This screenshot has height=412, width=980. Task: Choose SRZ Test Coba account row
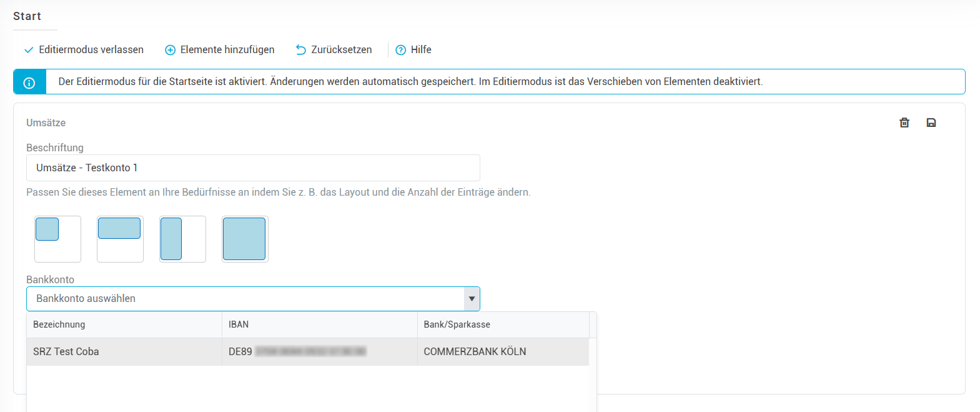click(124, 351)
